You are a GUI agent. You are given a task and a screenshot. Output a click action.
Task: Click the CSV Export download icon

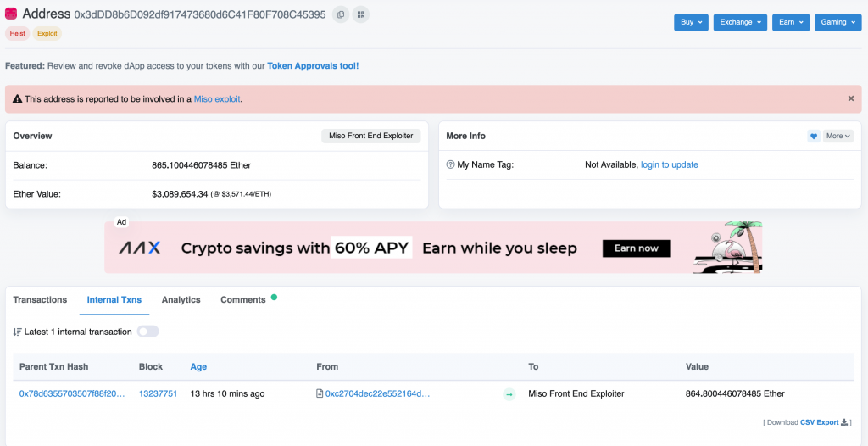click(844, 422)
